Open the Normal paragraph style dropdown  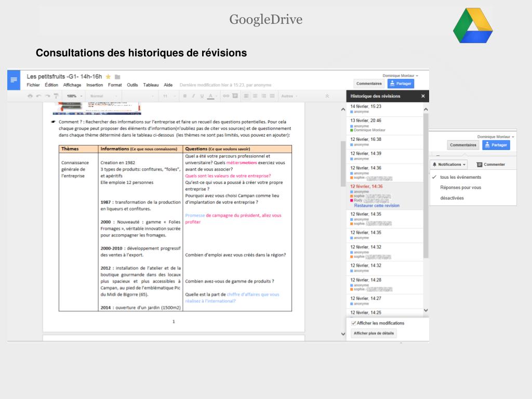click(x=103, y=96)
